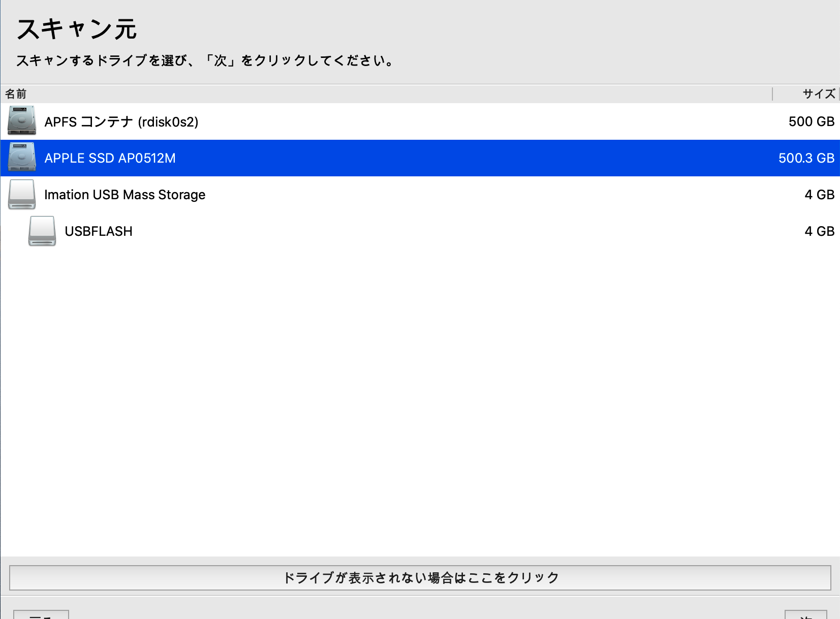Choose Imation USB Mass Storage drive name
The height and width of the screenshot is (619, 840).
click(x=125, y=195)
